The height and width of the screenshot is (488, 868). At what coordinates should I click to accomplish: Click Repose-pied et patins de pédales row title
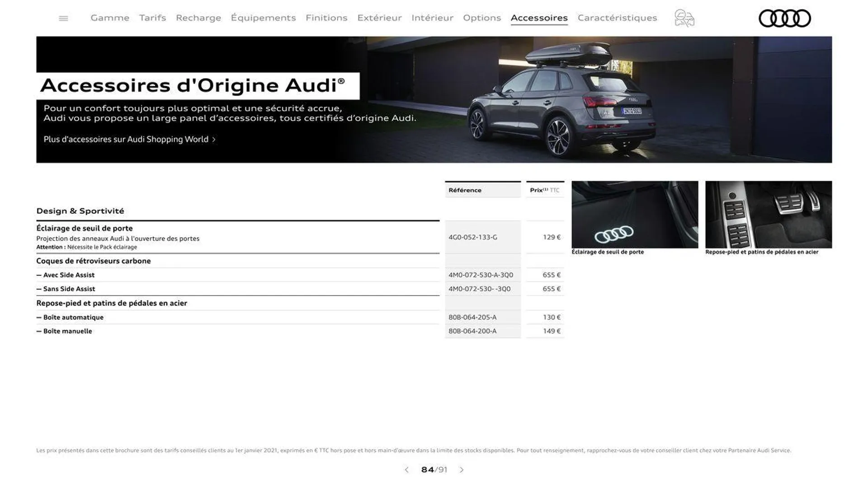112,303
